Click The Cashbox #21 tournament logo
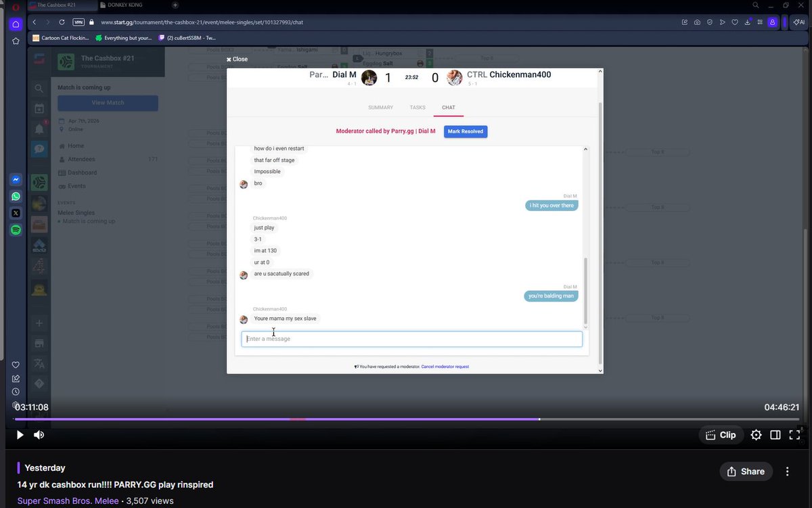The width and height of the screenshot is (812, 508). point(66,62)
